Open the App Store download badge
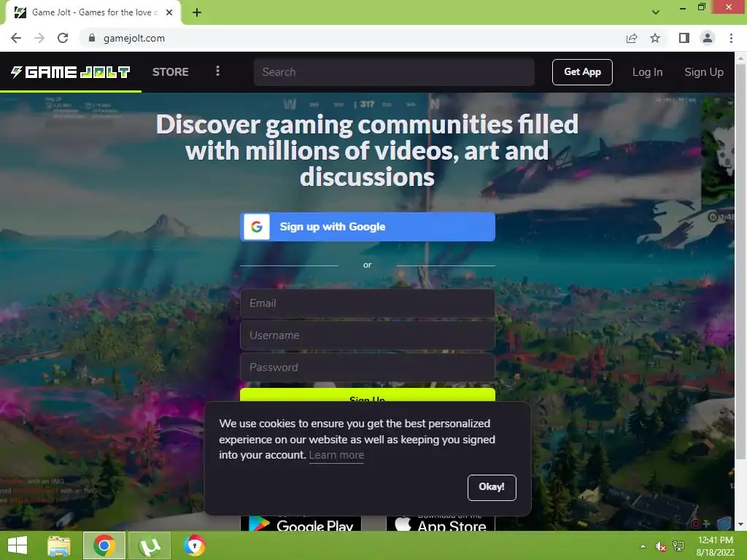The width and height of the screenshot is (747, 560). (x=440, y=523)
